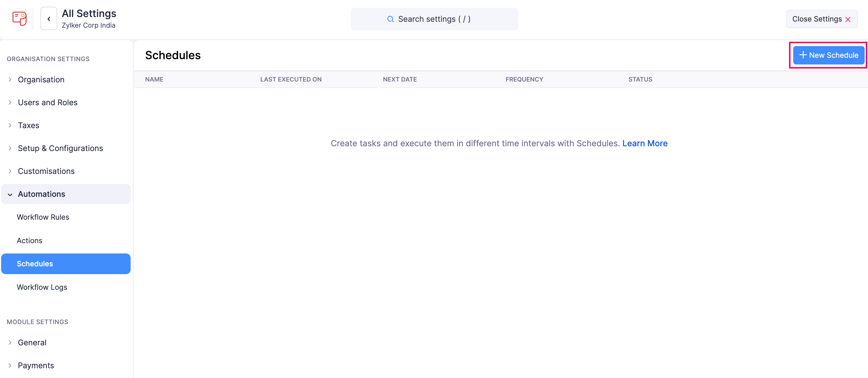This screenshot has width=868, height=378.
Task: Expand the Organisation section chevron
Action: [10, 80]
